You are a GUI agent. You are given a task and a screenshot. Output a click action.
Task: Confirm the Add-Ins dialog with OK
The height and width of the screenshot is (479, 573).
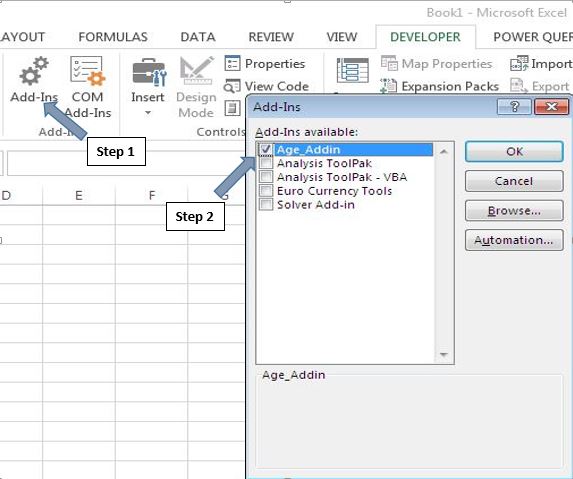pos(514,151)
